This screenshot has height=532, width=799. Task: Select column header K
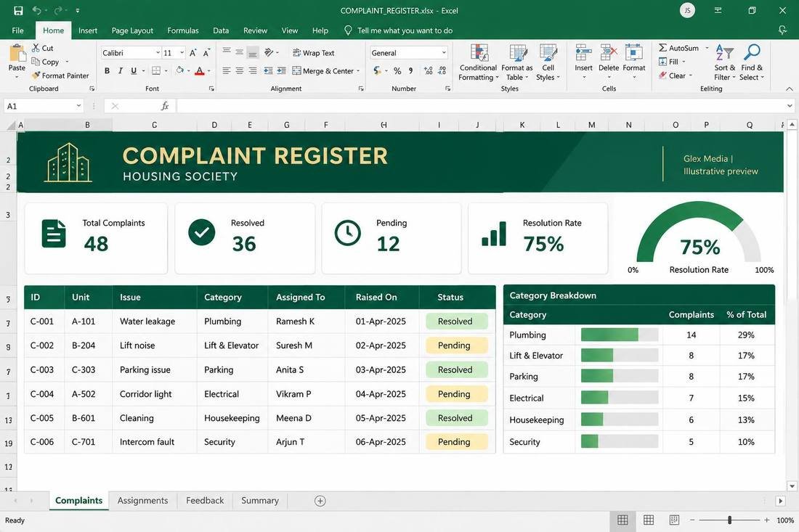click(522, 125)
